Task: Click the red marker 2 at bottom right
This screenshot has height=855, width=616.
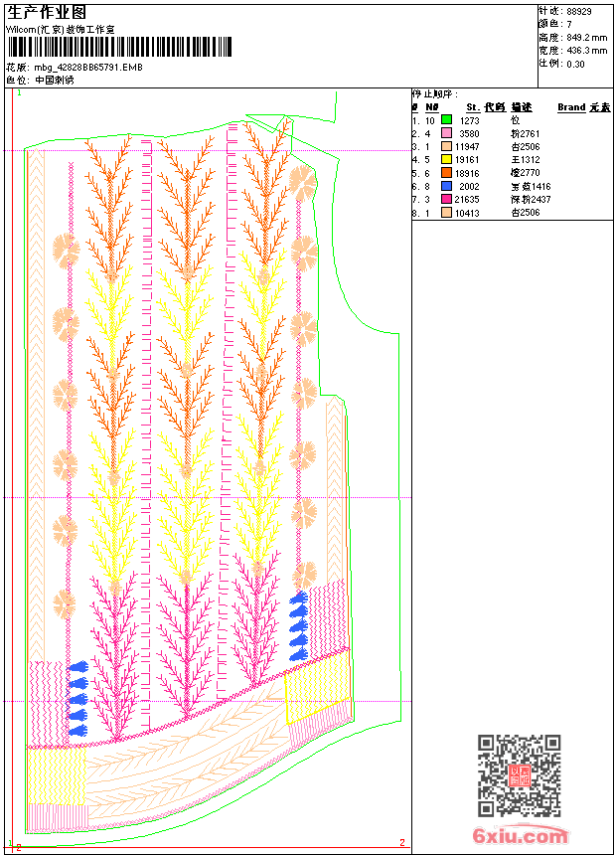Action: point(402,842)
